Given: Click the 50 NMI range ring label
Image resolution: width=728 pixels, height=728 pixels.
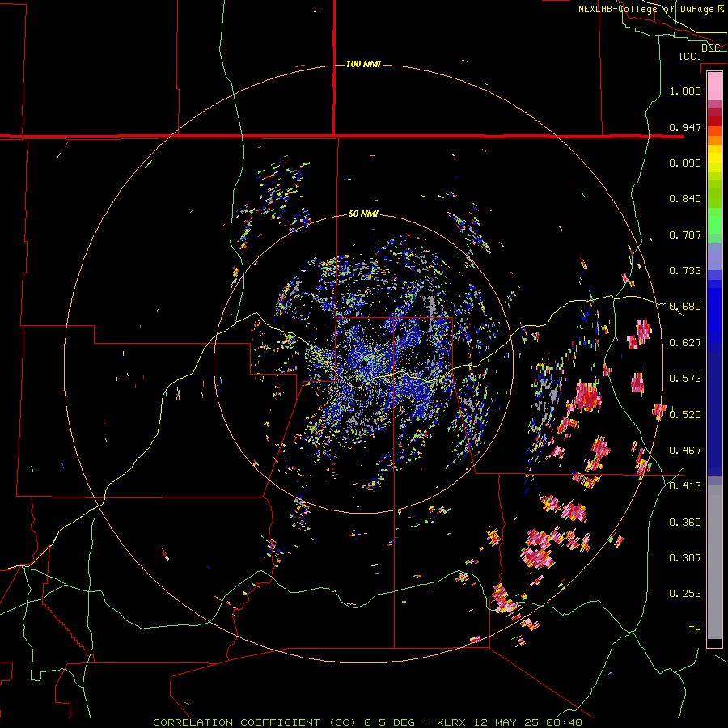Looking at the screenshot, I should pos(363,214).
